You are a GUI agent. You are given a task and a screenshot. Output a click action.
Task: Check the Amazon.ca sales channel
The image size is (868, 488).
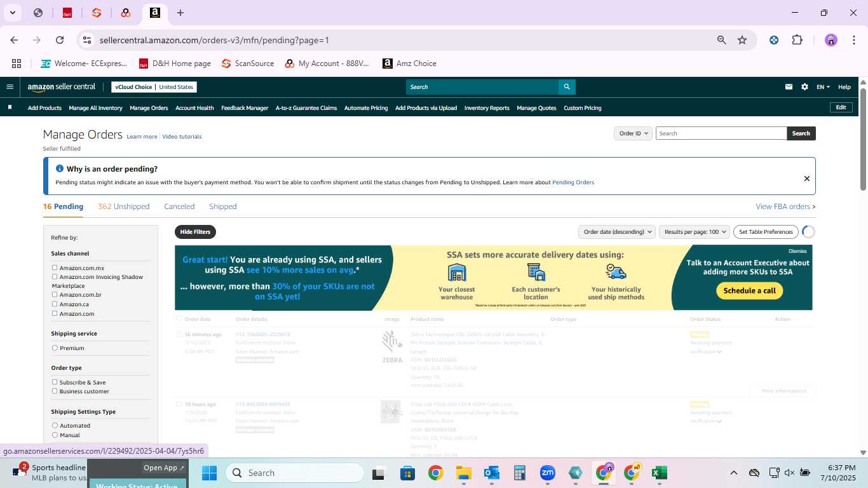click(55, 304)
